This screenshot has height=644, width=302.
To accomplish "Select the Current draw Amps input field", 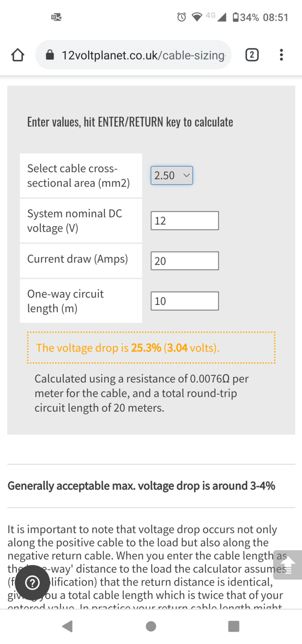I will click(x=184, y=260).
